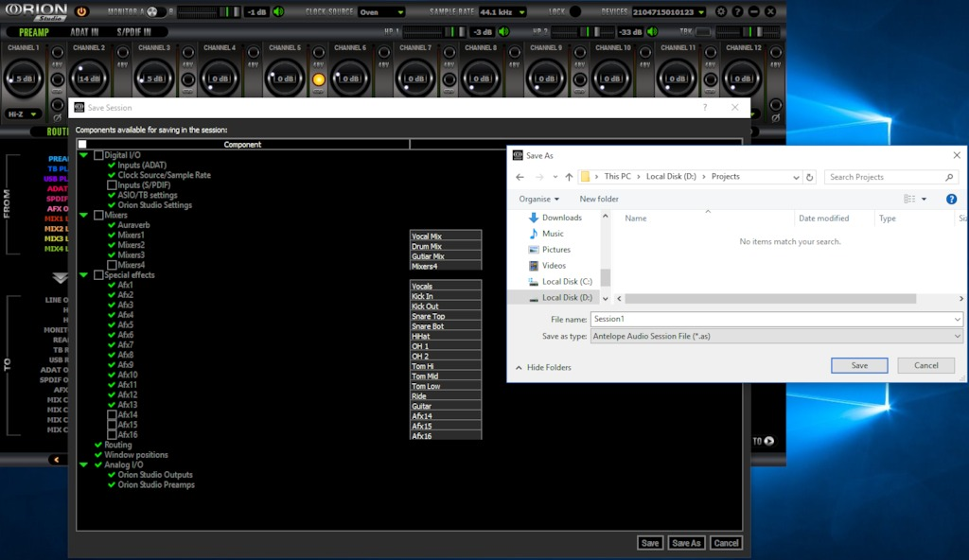Switch to the ADAT IN tab
The image size is (969, 560).
(84, 32)
